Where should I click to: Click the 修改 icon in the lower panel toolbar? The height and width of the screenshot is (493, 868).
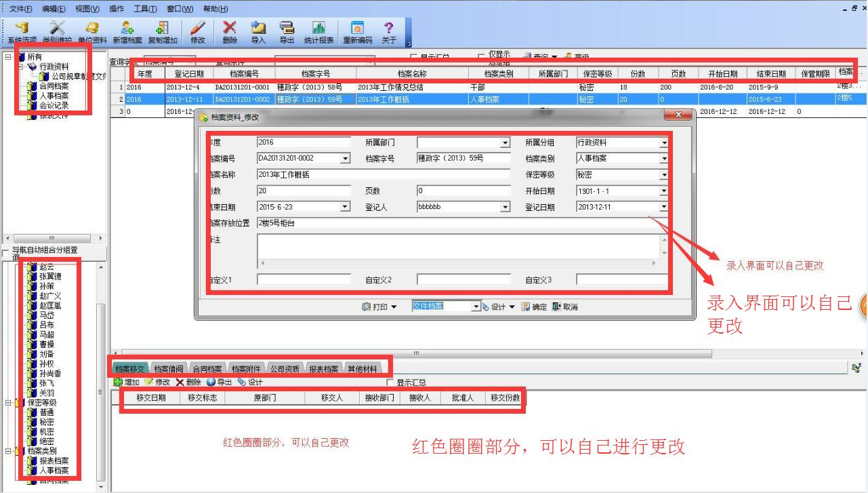[x=148, y=382]
